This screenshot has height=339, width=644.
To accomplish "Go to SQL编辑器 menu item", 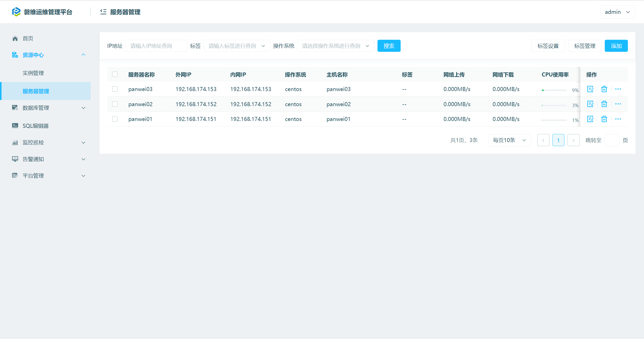I will 35,126.
